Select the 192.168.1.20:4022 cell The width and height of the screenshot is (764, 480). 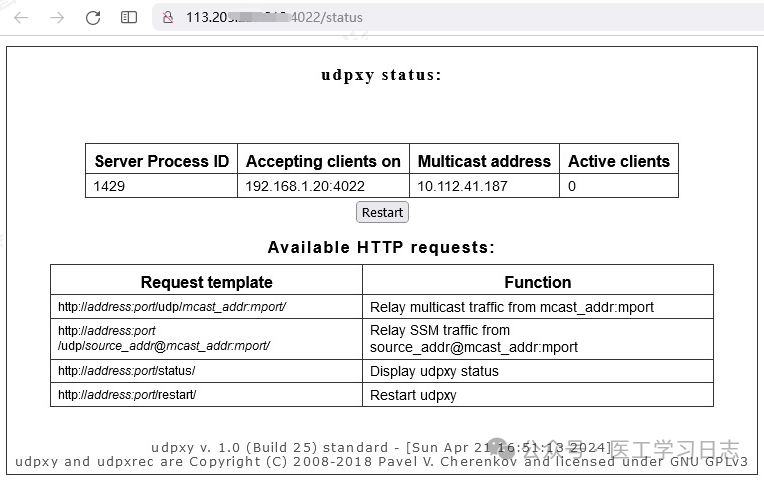(x=323, y=186)
